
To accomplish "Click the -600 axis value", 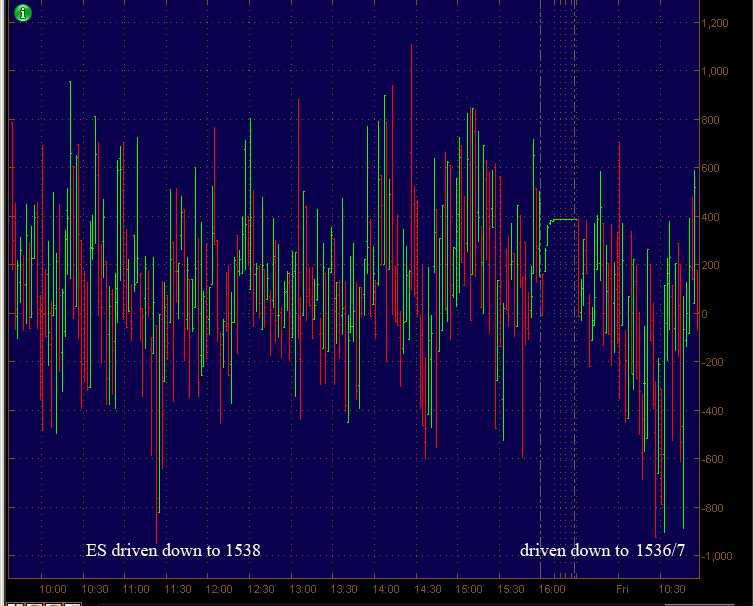I will 712,459.
